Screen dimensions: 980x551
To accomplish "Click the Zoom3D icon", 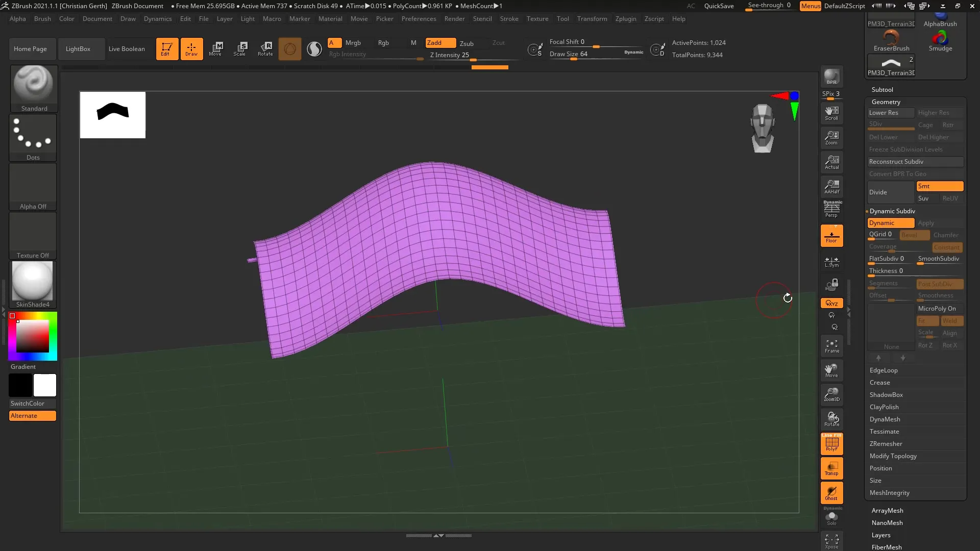I will [831, 394].
